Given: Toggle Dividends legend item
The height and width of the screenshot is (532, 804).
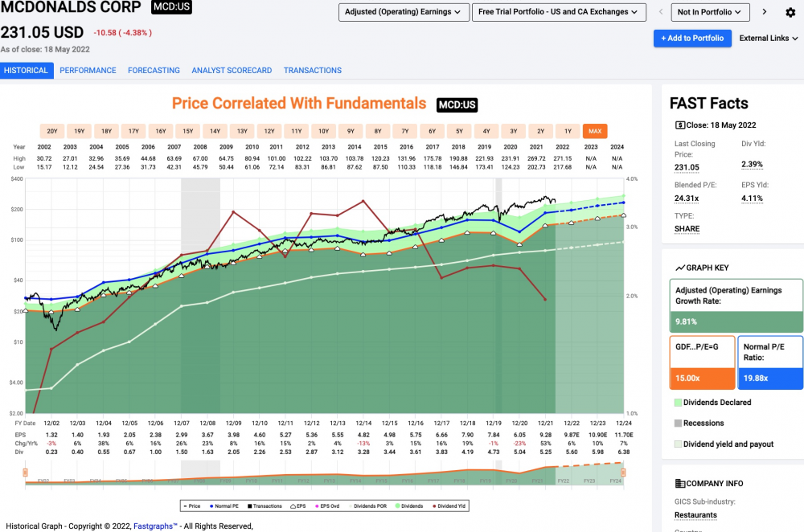Looking at the screenshot, I should (x=409, y=506).
